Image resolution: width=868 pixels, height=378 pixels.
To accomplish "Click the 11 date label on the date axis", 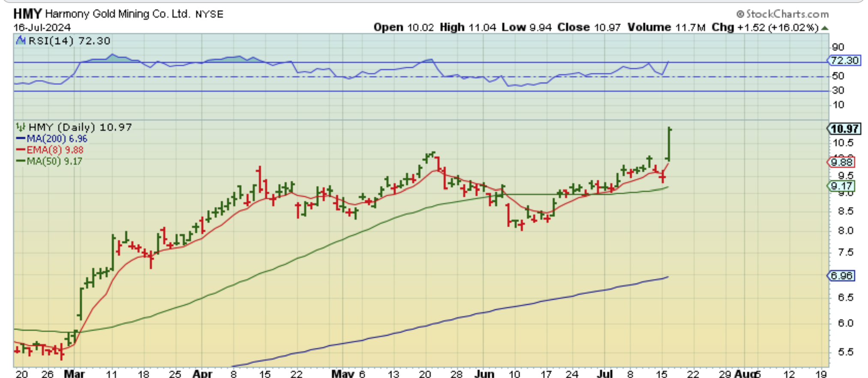I will (x=111, y=374).
